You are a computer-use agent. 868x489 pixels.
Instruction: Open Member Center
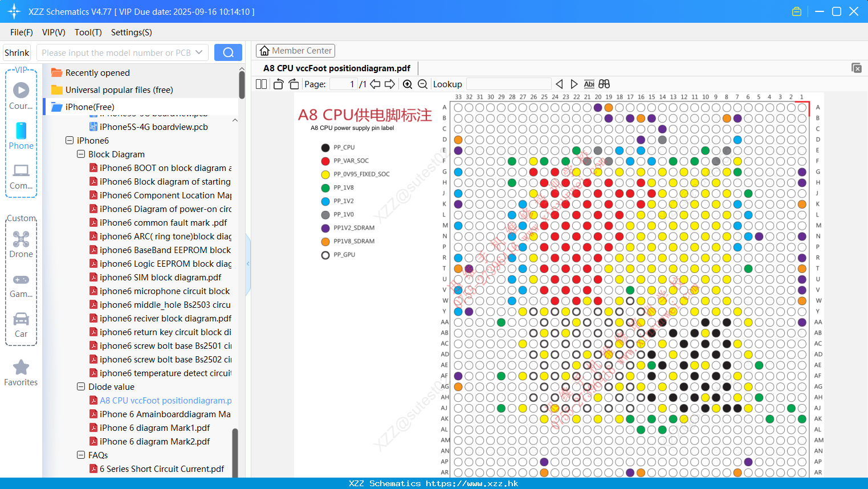click(295, 51)
